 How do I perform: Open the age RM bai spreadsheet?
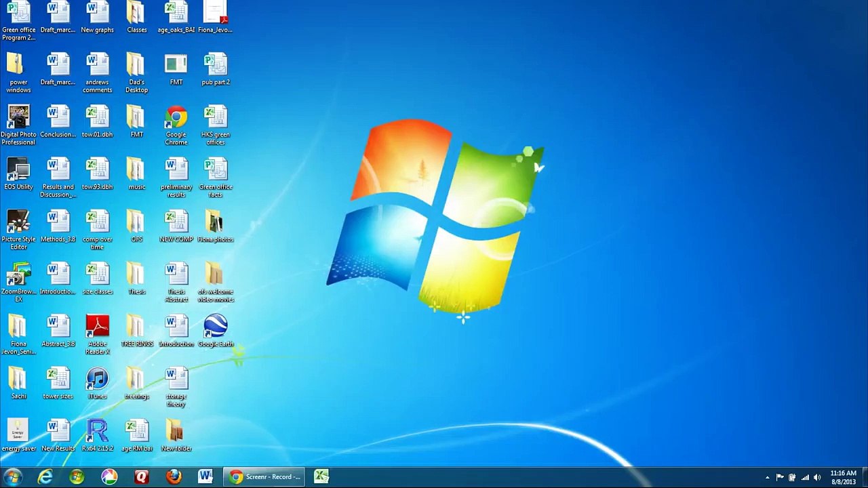(136, 435)
